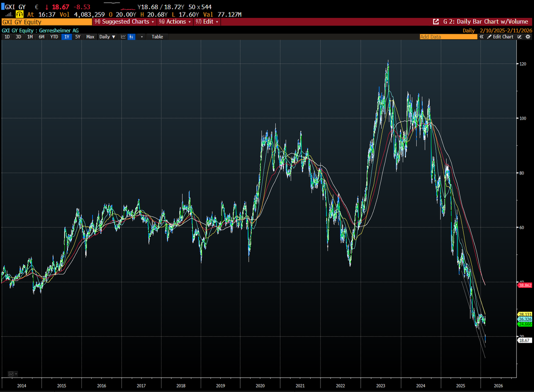534x392 pixels.
Task: Click the green 24.666 price label
Action: 525,325
